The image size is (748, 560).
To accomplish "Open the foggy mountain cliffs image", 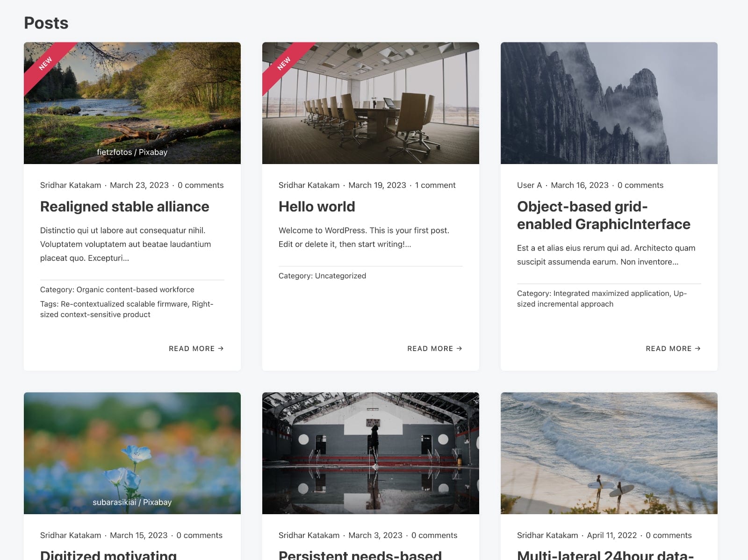I will pos(609,103).
